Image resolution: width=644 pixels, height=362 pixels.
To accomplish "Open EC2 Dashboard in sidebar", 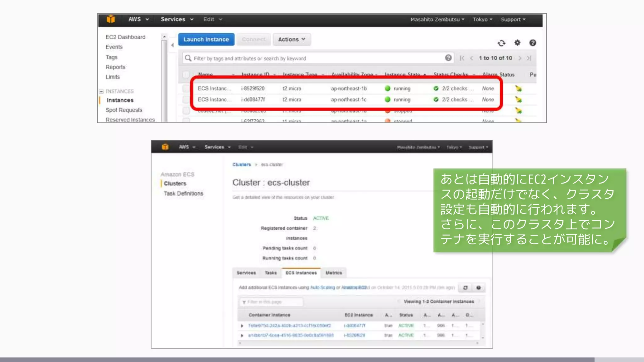I will (x=125, y=37).
